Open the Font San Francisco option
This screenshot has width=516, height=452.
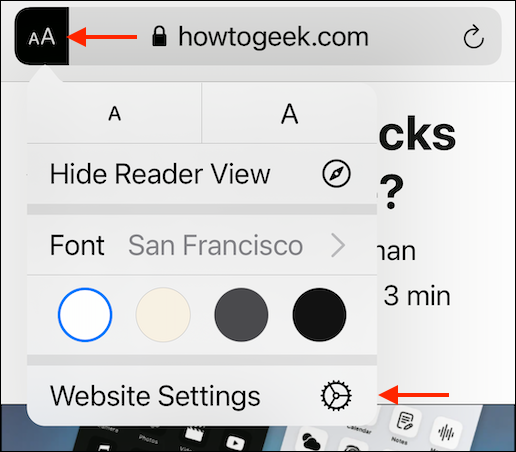(x=202, y=245)
